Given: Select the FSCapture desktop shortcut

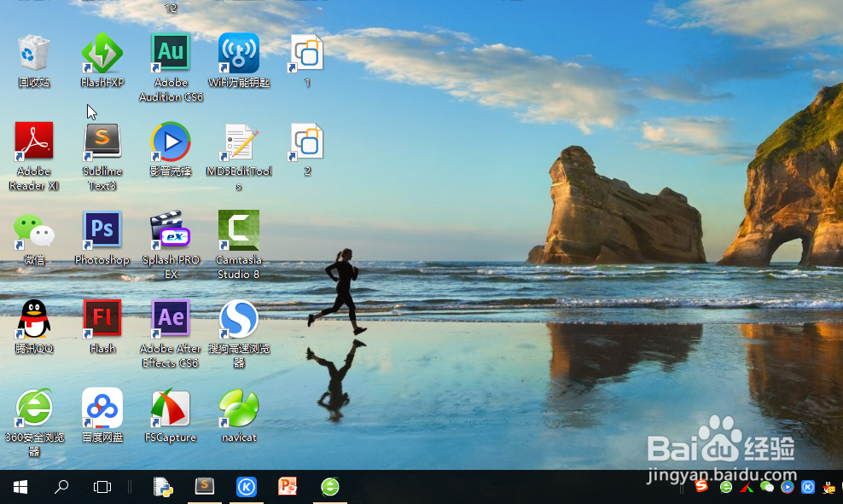Looking at the screenshot, I should click(171, 414).
